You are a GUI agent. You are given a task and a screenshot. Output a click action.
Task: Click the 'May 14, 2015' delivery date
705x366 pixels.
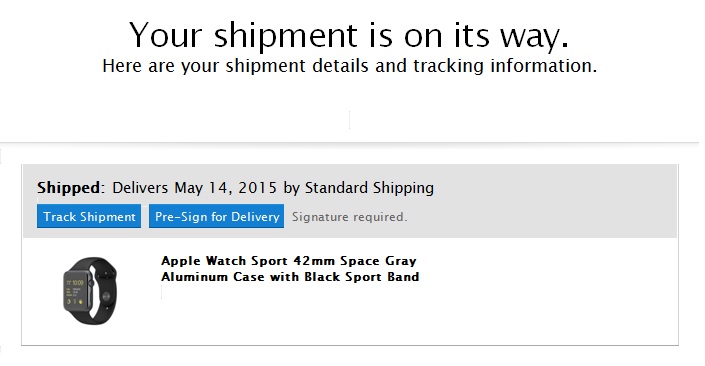tap(226, 187)
